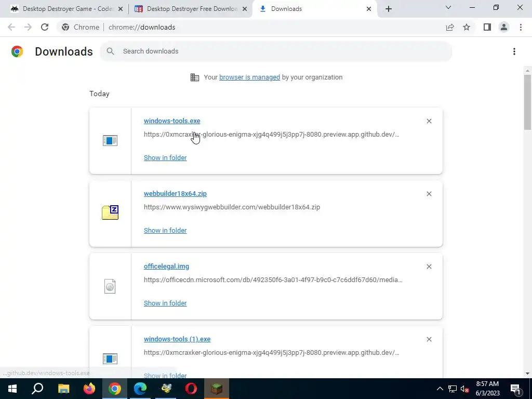Click the scrollbar down arrow
The image size is (532, 399).
coord(527,374)
